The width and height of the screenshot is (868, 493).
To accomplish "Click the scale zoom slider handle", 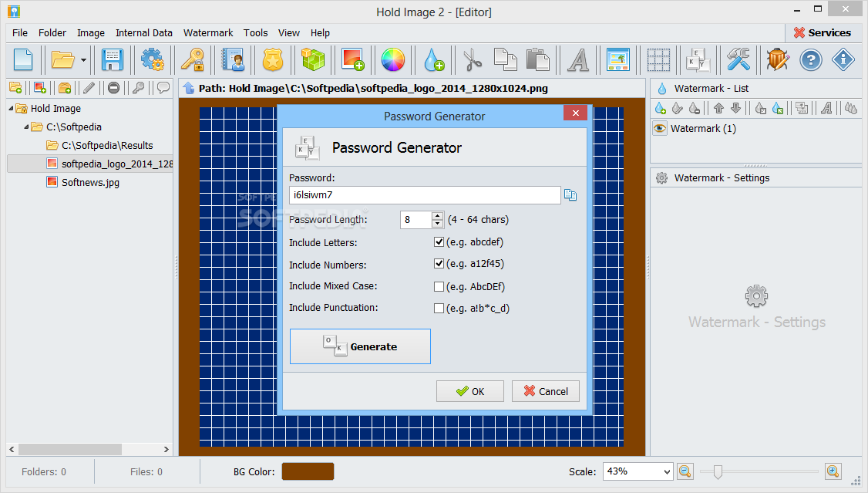I will click(718, 471).
